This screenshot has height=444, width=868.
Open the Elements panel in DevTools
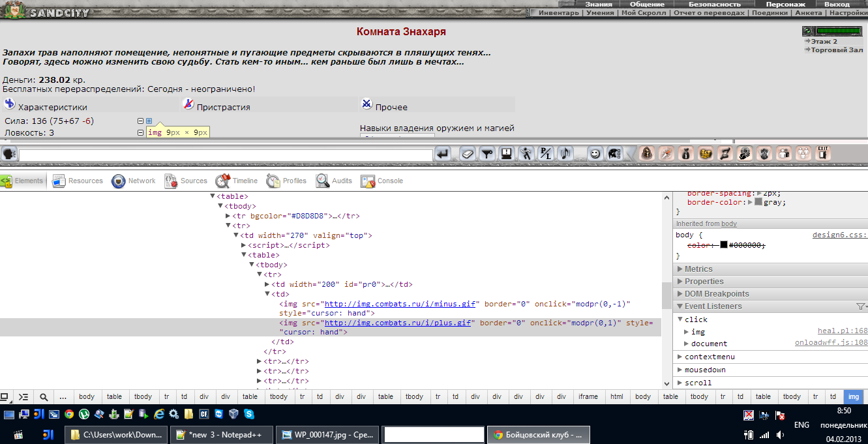pos(22,181)
